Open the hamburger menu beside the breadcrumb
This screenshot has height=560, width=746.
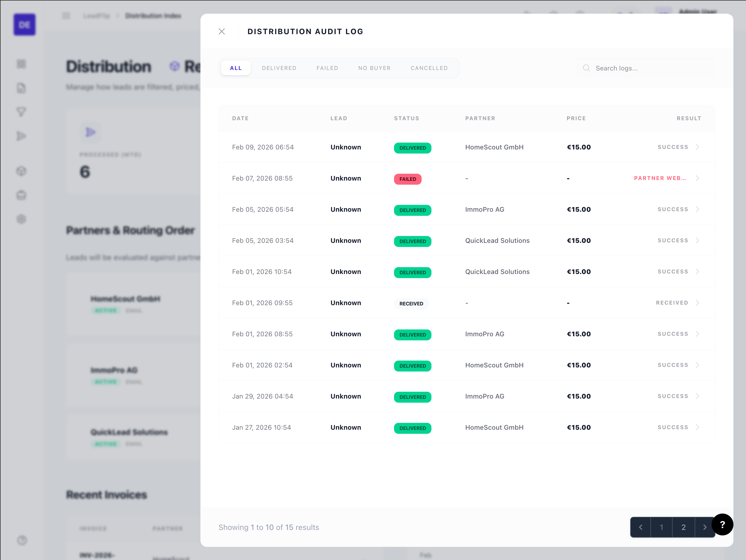coord(66,16)
